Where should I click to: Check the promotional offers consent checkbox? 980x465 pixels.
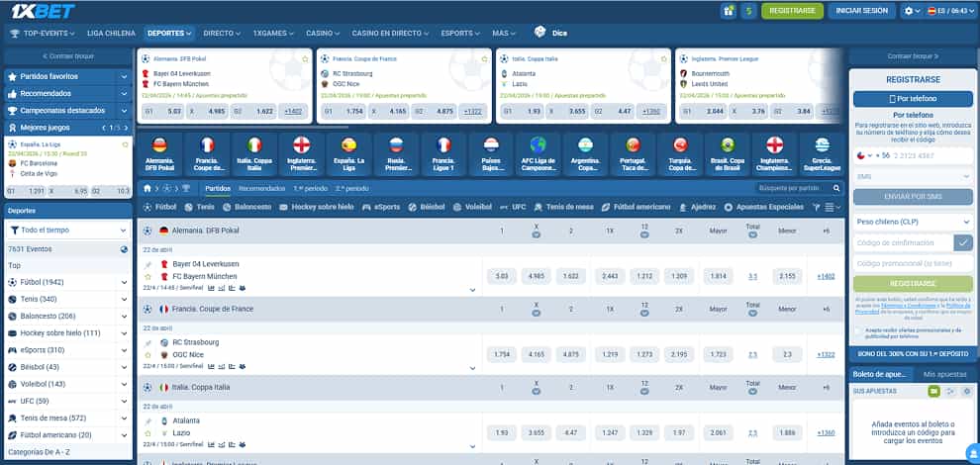[857, 331]
